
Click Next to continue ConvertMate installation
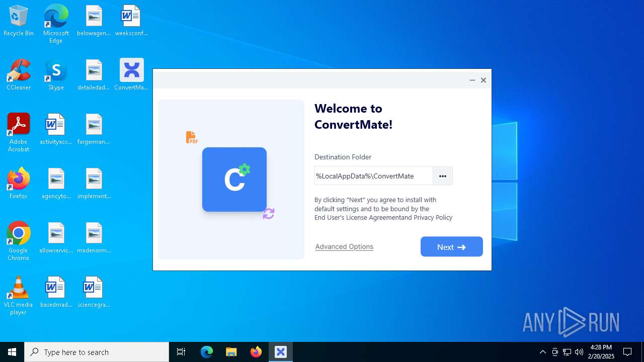451,247
